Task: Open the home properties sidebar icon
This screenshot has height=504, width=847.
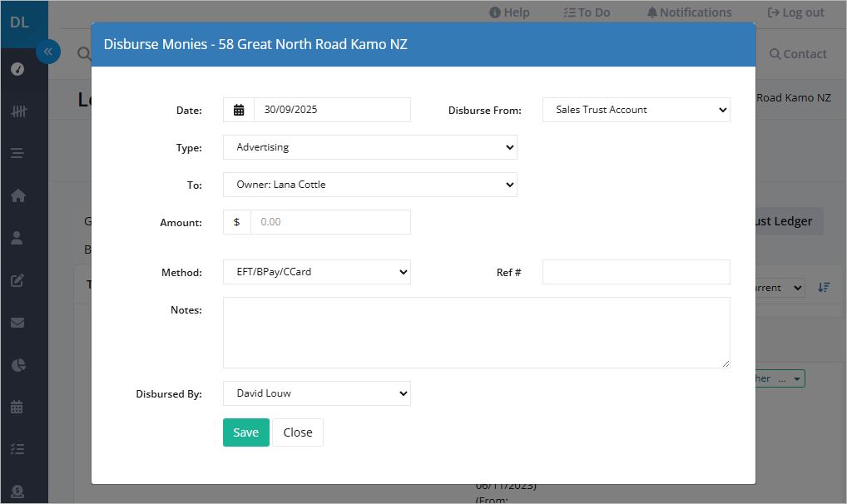Action: [17, 195]
